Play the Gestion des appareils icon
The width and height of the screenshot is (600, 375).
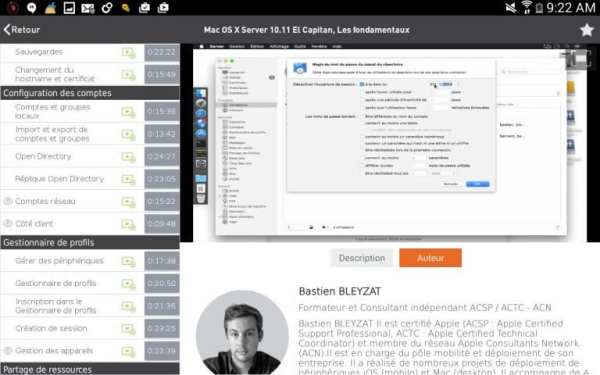pyautogui.click(x=129, y=351)
